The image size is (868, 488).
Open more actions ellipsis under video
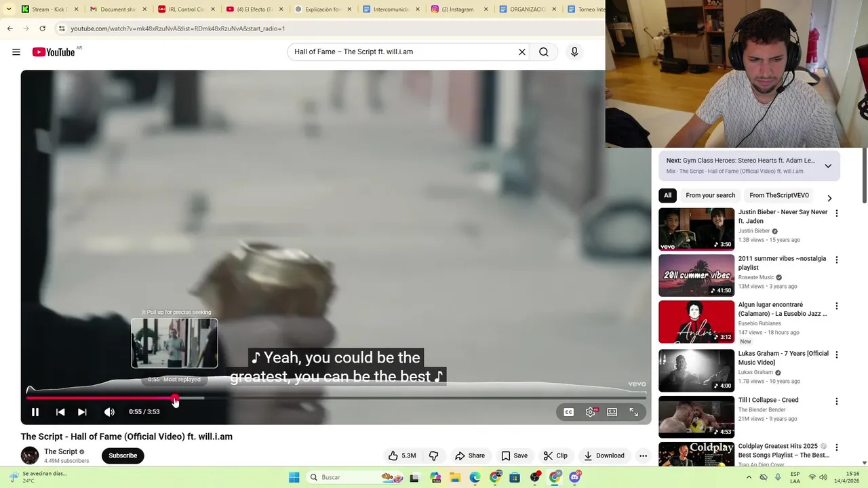(x=643, y=455)
